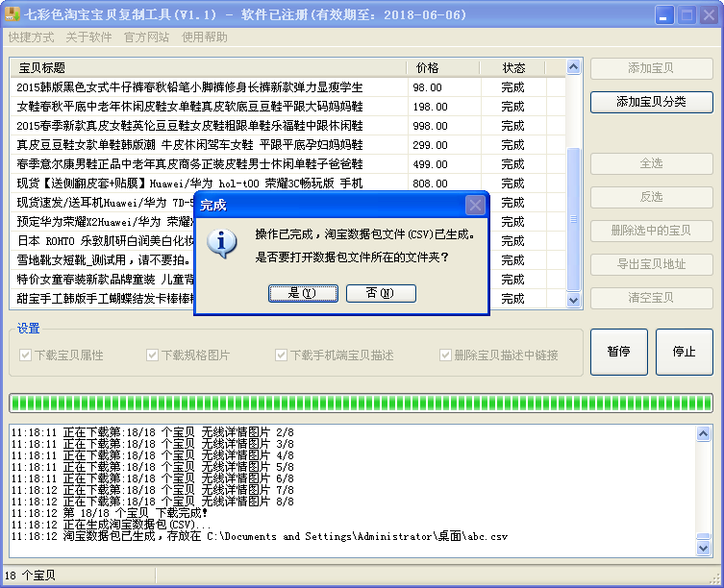Toggle the 下载手机端宝贝描述 checkbox
The image size is (724, 588).
click(x=281, y=355)
